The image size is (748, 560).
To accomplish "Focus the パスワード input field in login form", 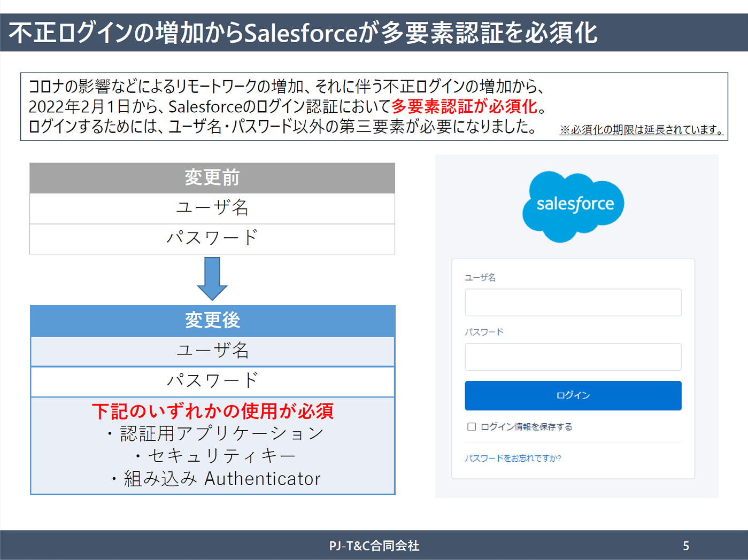I will coord(573,357).
